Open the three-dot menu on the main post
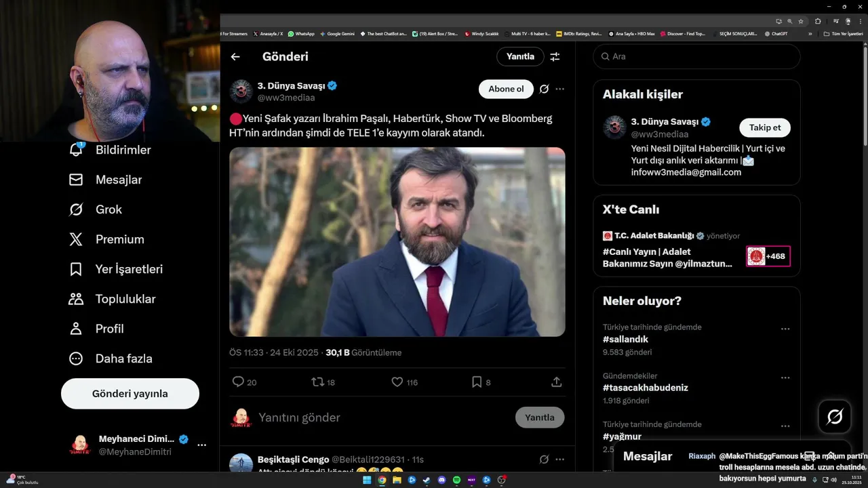 [559, 89]
